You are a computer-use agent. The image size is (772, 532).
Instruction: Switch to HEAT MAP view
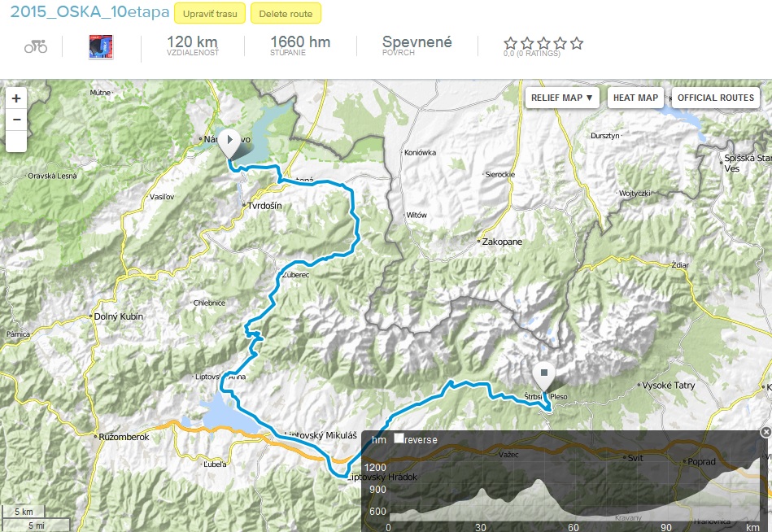(x=635, y=98)
